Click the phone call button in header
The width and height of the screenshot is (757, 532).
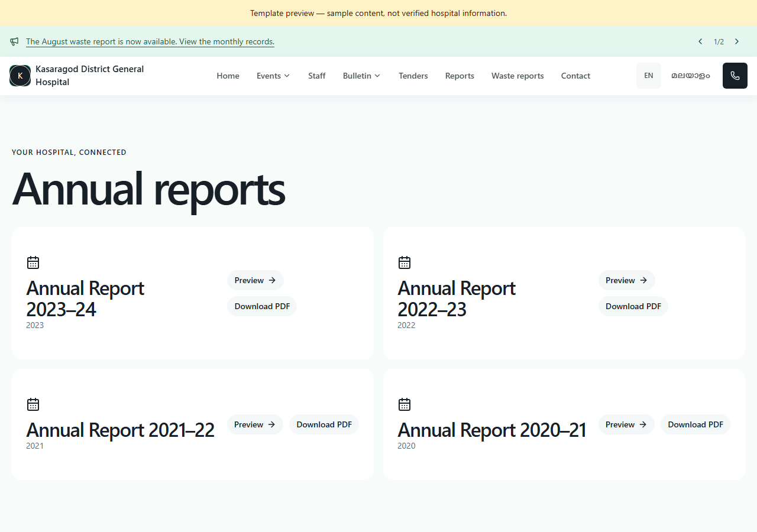click(x=735, y=76)
